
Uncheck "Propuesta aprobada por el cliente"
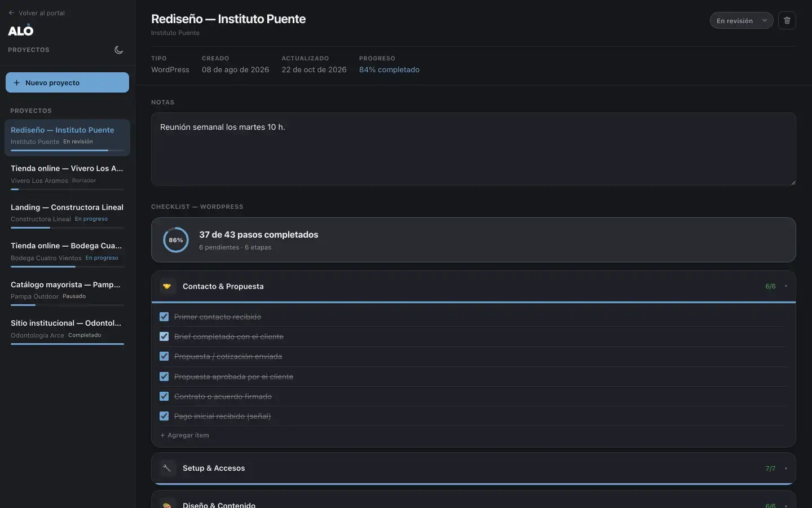click(164, 376)
